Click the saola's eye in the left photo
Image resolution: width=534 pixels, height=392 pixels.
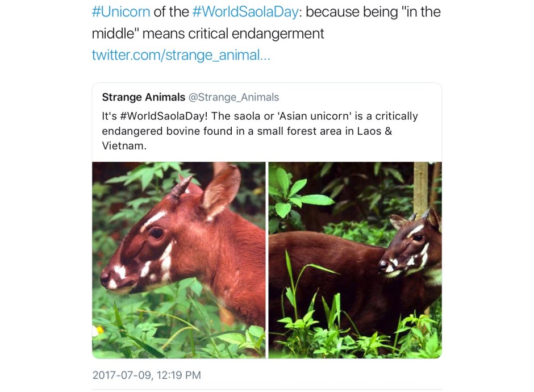click(x=156, y=232)
